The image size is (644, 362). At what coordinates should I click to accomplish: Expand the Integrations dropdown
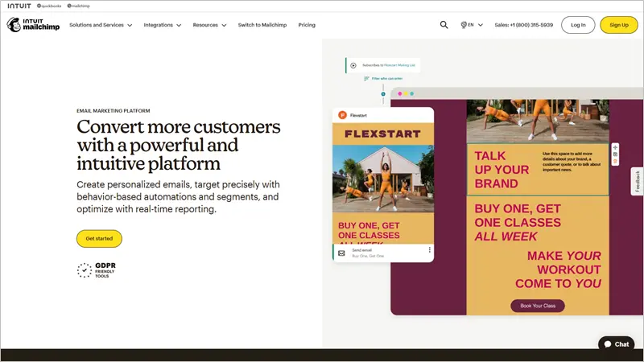[x=162, y=25]
